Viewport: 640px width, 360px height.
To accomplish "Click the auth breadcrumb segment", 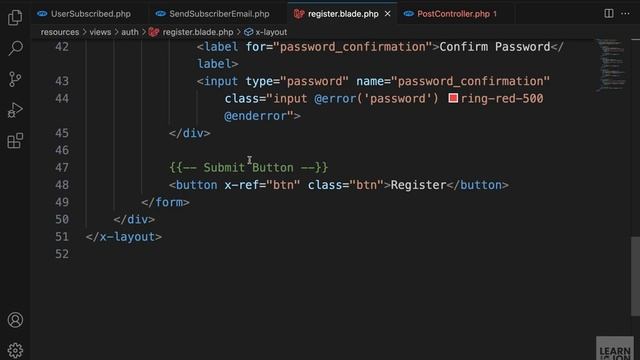I will point(130,32).
